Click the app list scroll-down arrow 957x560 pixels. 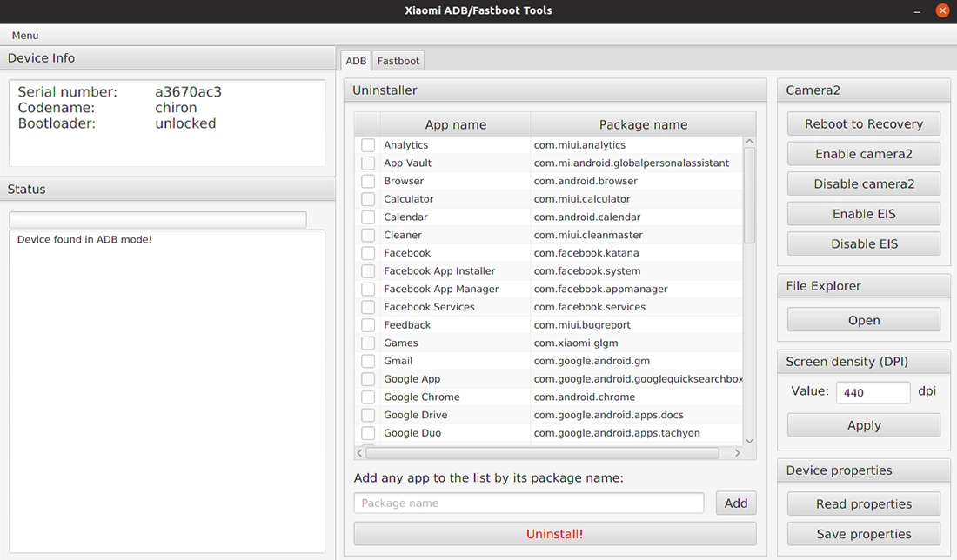click(750, 441)
